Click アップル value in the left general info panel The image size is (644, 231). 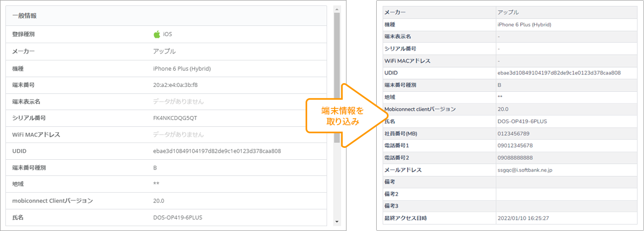coord(164,51)
